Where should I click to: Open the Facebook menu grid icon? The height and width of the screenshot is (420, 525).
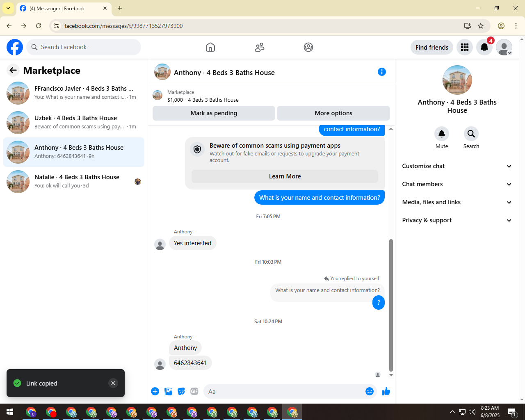coord(465,48)
